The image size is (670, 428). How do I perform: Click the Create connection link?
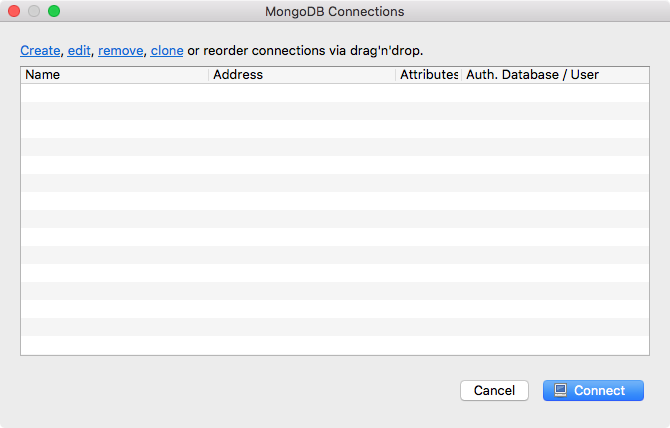pyautogui.click(x=40, y=50)
